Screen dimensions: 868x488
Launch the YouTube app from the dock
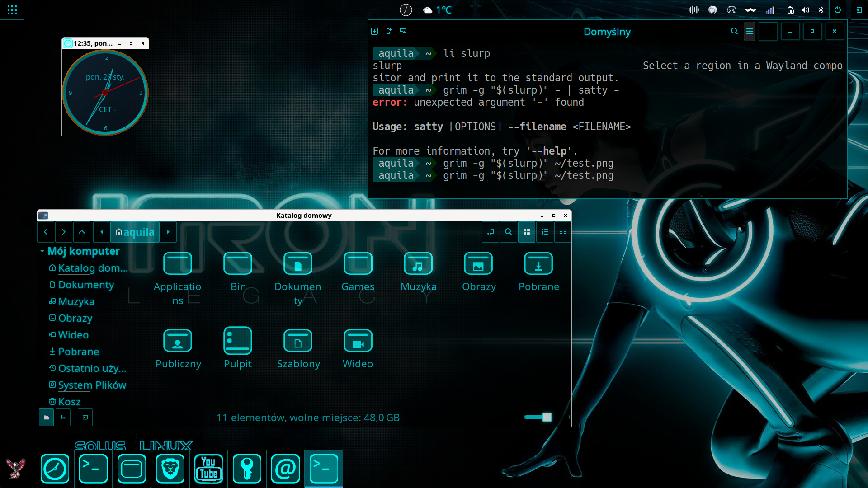209,469
